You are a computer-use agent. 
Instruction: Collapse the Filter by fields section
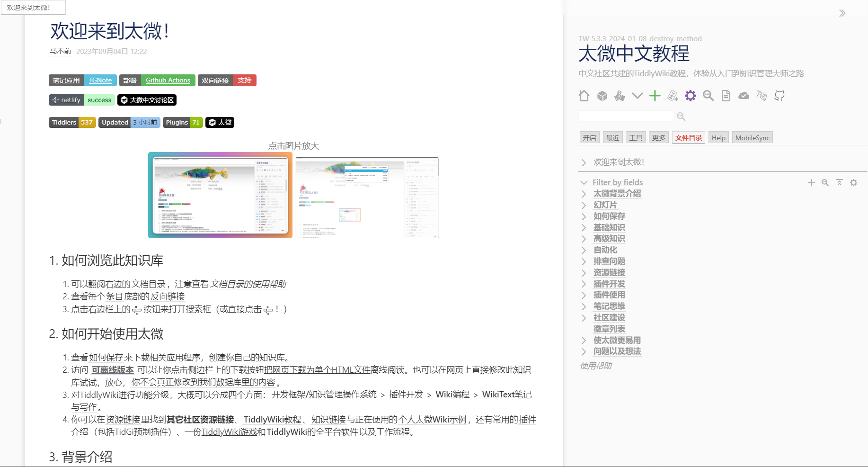coord(584,183)
